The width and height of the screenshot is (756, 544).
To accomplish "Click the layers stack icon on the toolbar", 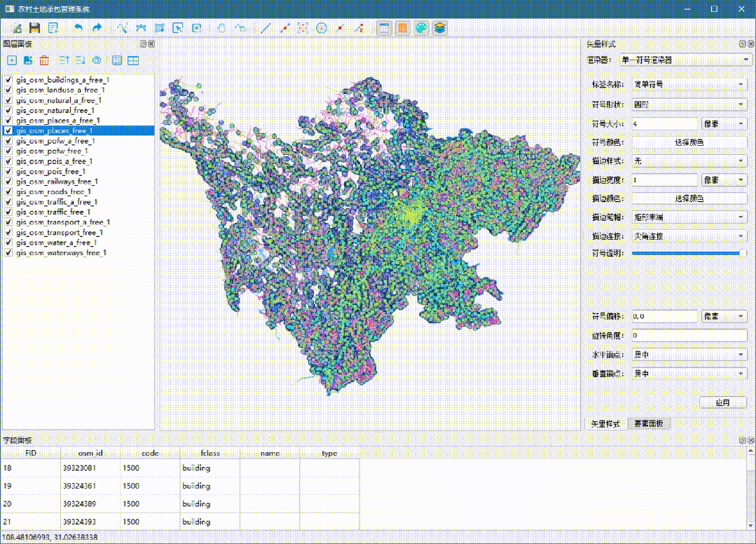I will click(439, 27).
